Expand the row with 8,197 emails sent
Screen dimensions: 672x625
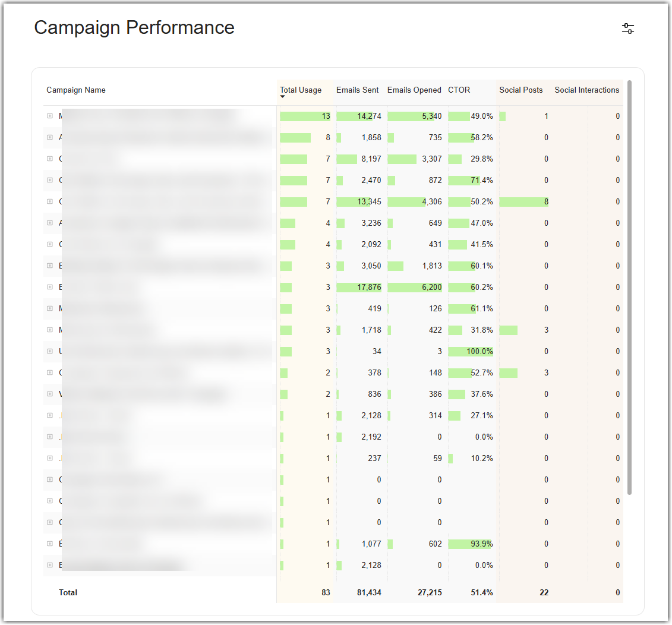click(x=50, y=159)
